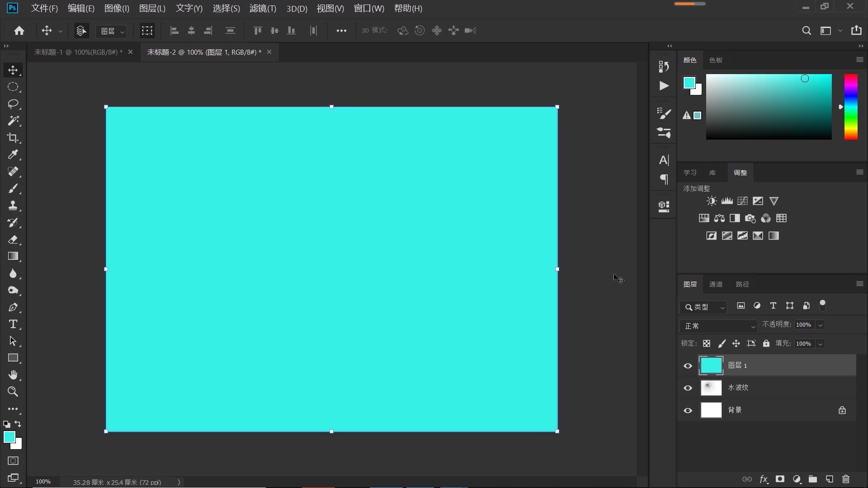Select the Magic Wand tool

[x=13, y=121]
